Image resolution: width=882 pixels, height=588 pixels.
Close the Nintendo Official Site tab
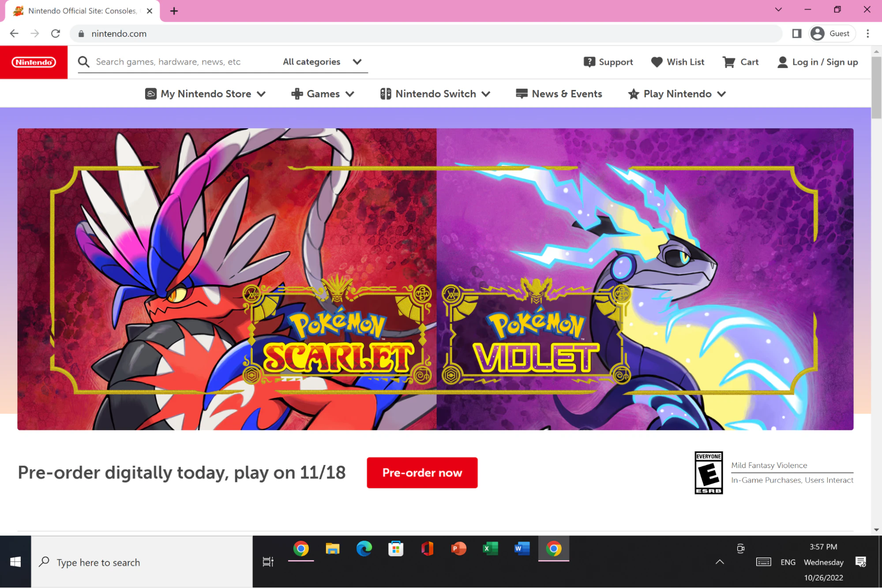[150, 11]
